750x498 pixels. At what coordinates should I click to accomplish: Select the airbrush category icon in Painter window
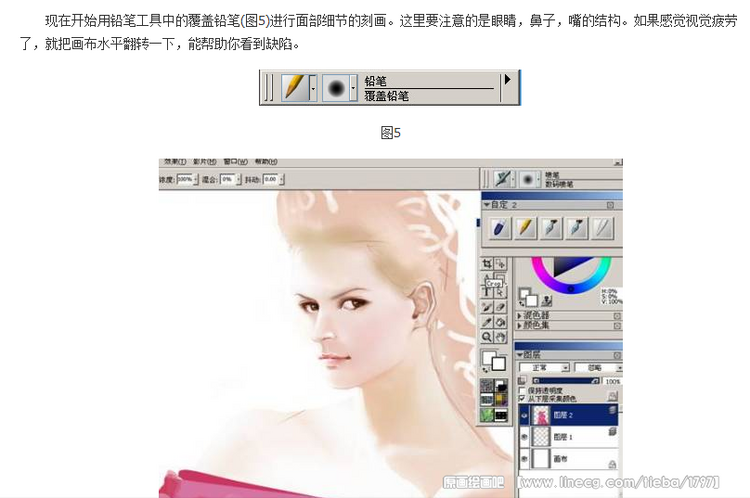click(502, 179)
